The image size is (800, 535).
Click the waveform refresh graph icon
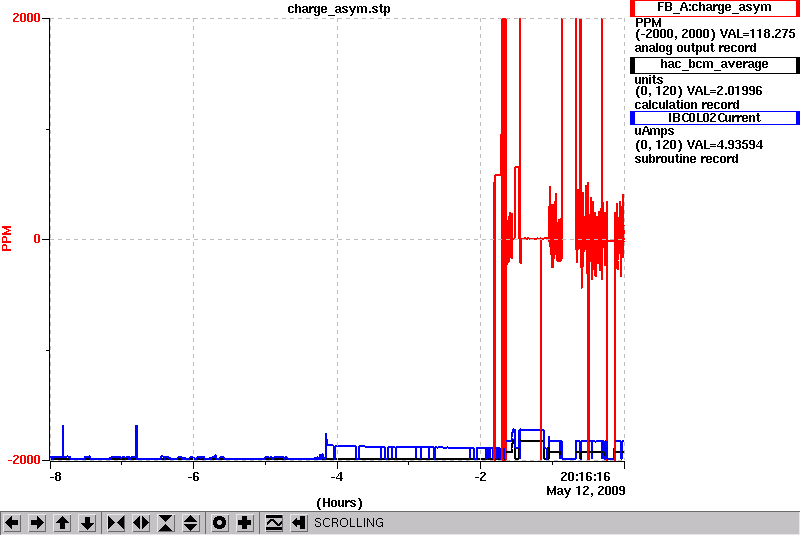274,523
